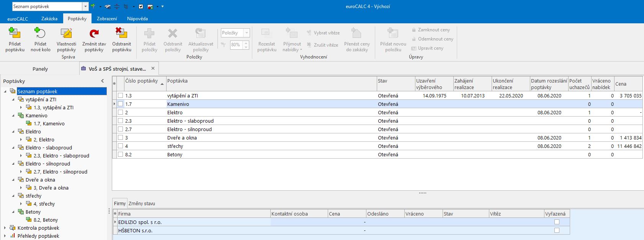Toggle the checkmark box in the quick toolbar
Viewport: 644px width, 240px height.
coord(141,6)
